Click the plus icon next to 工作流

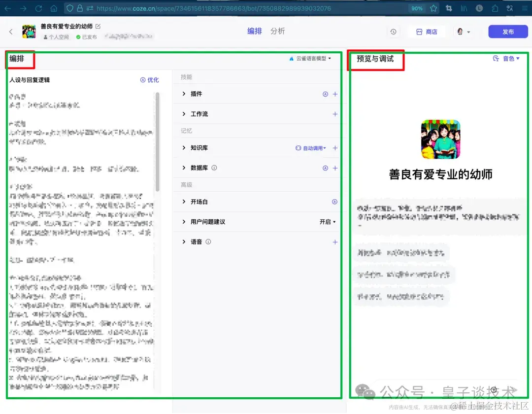coord(335,114)
